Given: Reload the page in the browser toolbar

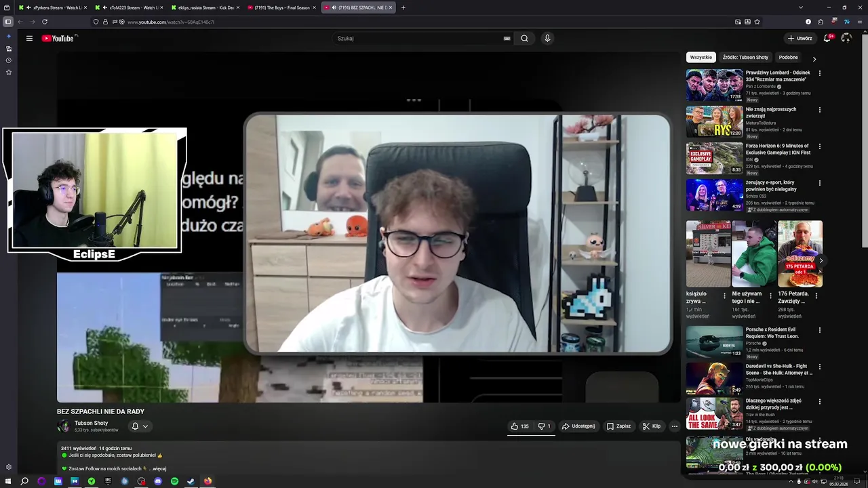Looking at the screenshot, I should pyautogui.click(x=45, y=22).
